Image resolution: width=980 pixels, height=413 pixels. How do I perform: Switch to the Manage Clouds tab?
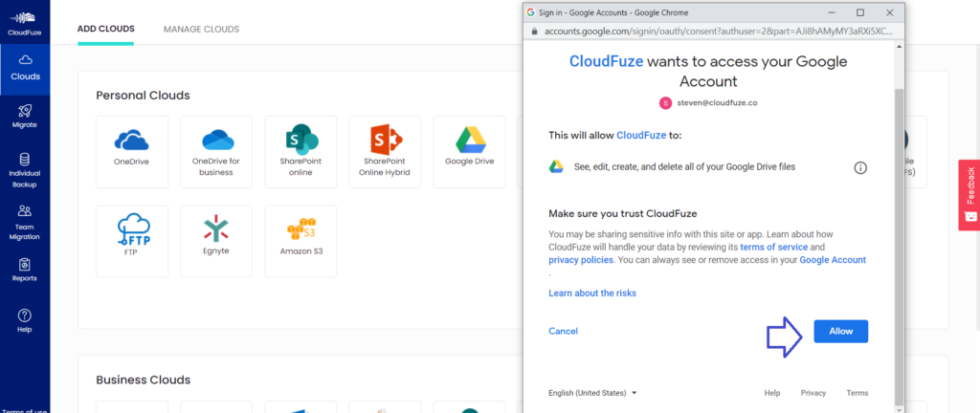click(201, 30)
